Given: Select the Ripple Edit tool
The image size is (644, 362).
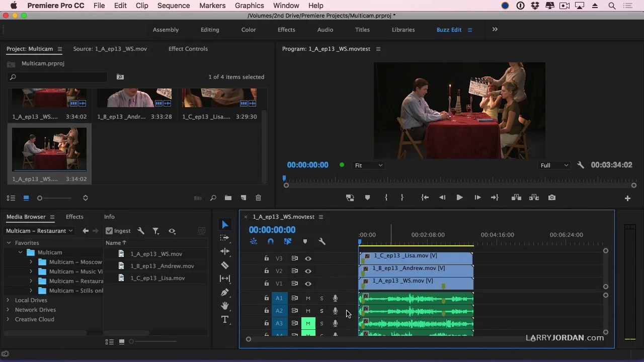Looking at the screenshot, I should point(225,251).
